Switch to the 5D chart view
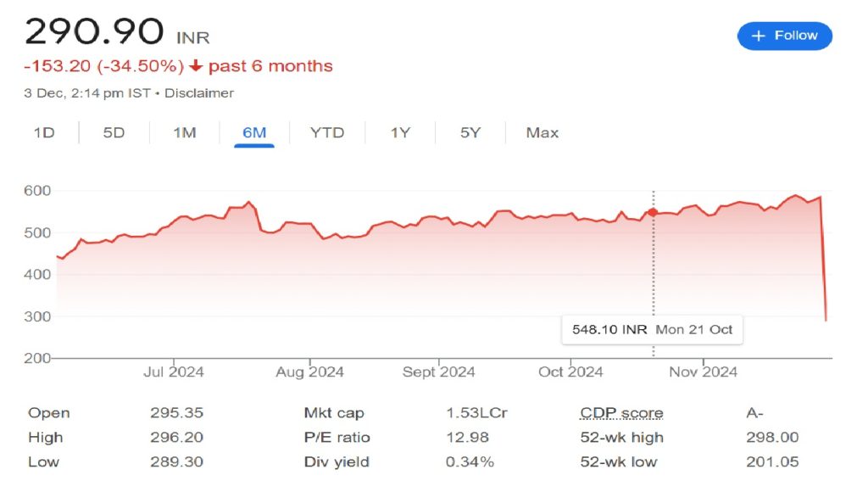Image resolution: width=868 pixels, height=492 pixels. pyautogui.click(x=114, y=133)
